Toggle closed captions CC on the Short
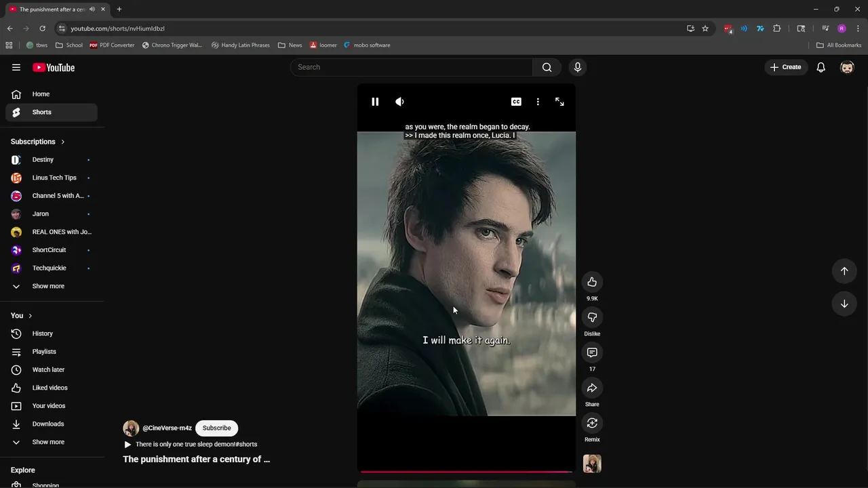868x488 pixels. tap(516, 102)
